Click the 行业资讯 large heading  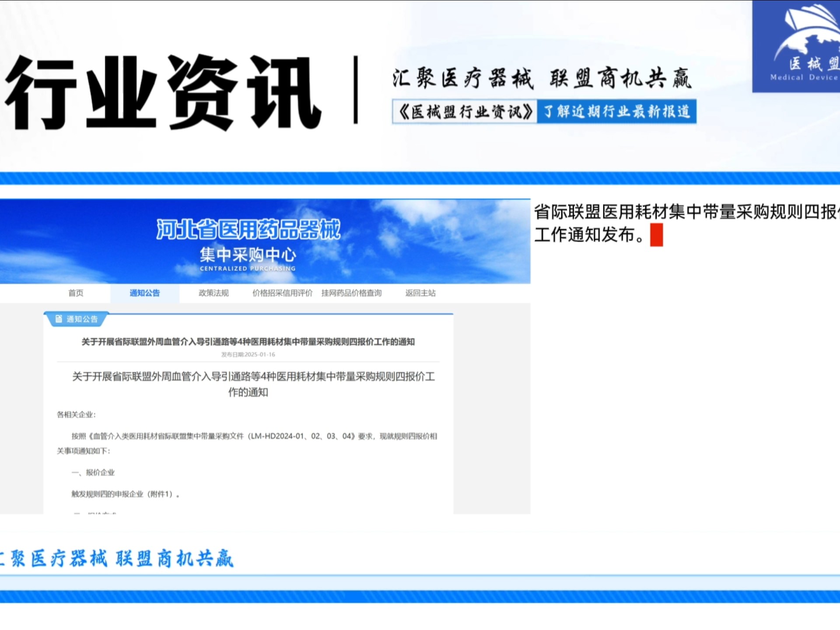tap(163, 92)
